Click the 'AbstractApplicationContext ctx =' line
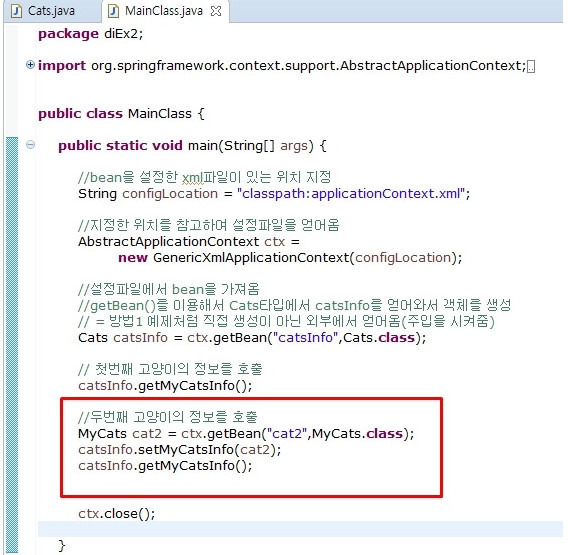The image size is (568, 555). pyautogui.click(x=189, y=242)
